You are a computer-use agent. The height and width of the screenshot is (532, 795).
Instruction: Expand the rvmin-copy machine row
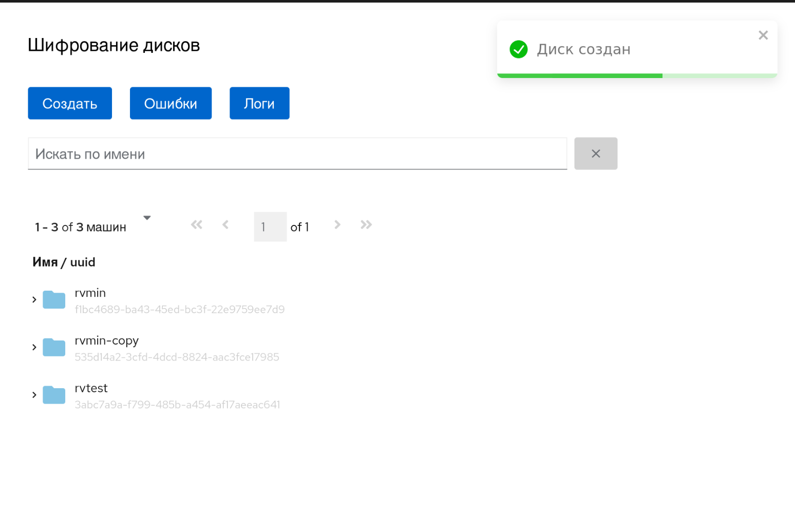pyautogui.click(x=34, y=348)
